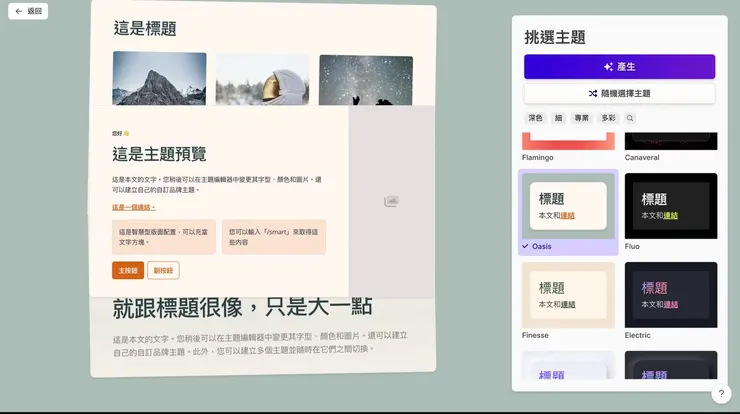Click the 您好 greeting text

coord(120,134)
